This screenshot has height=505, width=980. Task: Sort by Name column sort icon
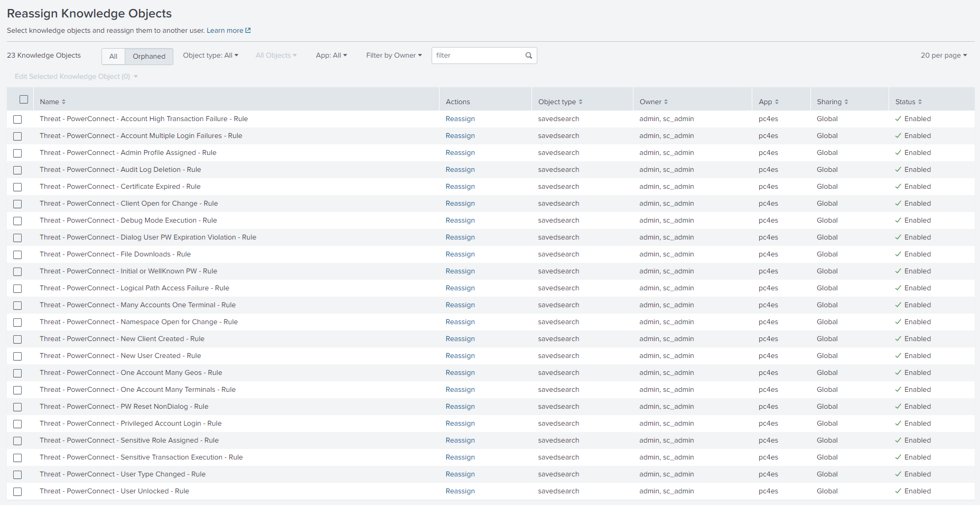coord(64,102)
